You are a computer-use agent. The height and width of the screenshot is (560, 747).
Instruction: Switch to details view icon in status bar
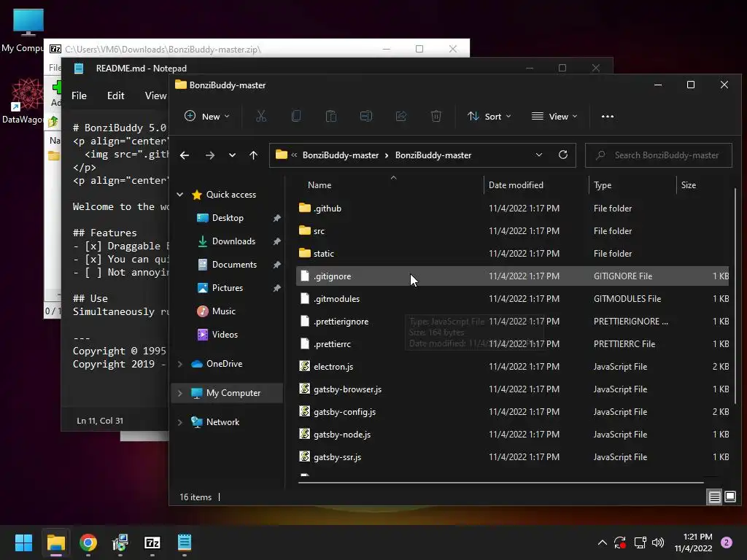tap(715, 497)
